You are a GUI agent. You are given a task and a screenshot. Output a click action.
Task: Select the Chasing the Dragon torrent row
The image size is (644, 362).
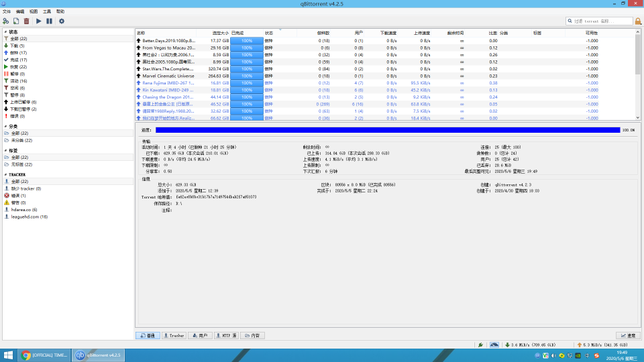[385, 97]
